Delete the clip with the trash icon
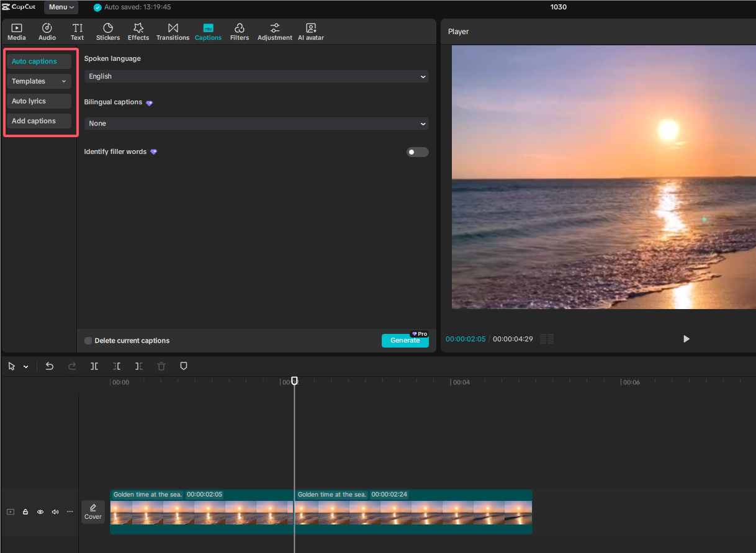This screenshot has width=756, height=553. tap(161, 366)
